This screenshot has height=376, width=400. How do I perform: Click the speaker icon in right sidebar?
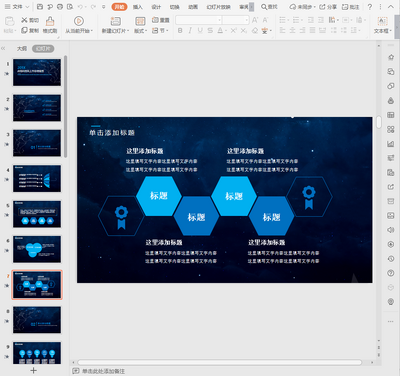click(x=391, y=230)
